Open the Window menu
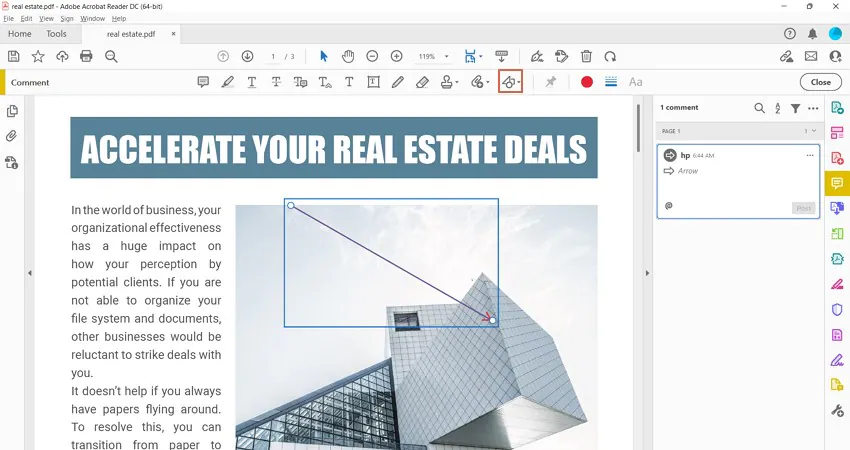The width and height of the screenshot is (850, 450). click(x=93, y=18)
